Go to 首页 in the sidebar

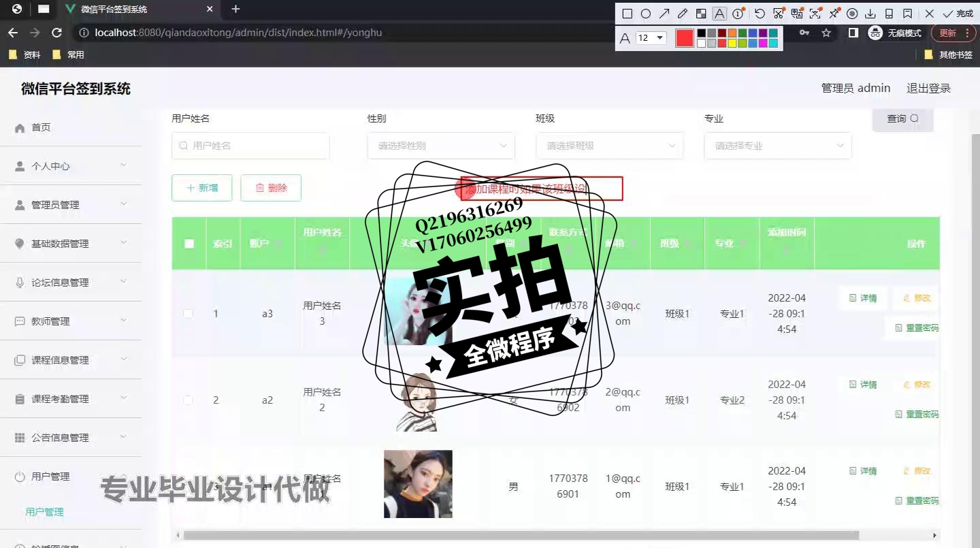pyautogui.click(x=71, y=127)
